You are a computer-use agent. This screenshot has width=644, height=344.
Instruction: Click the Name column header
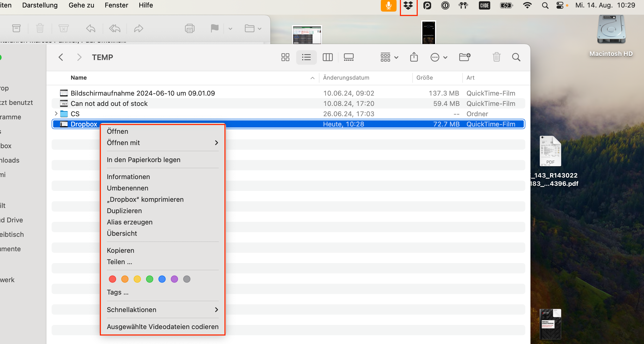point(79,78)
